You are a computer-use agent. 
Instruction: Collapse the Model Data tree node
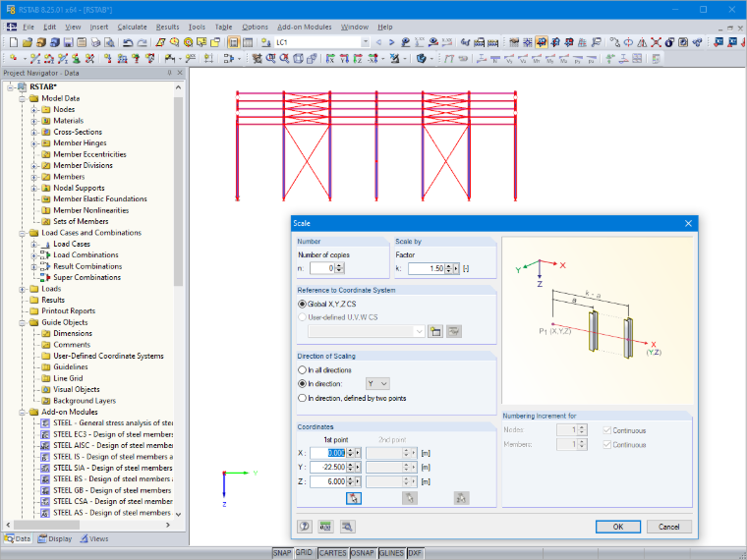pos(22,98)
